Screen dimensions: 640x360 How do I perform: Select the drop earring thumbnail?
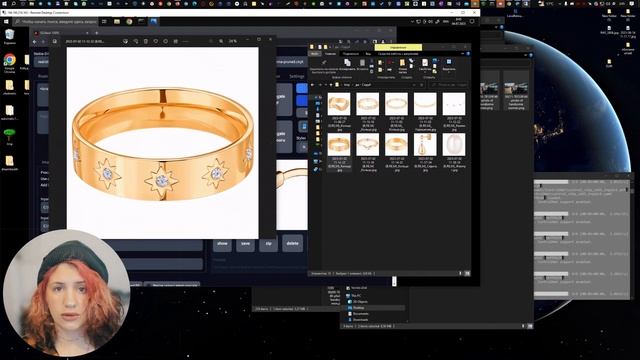(x=425, y=144)
